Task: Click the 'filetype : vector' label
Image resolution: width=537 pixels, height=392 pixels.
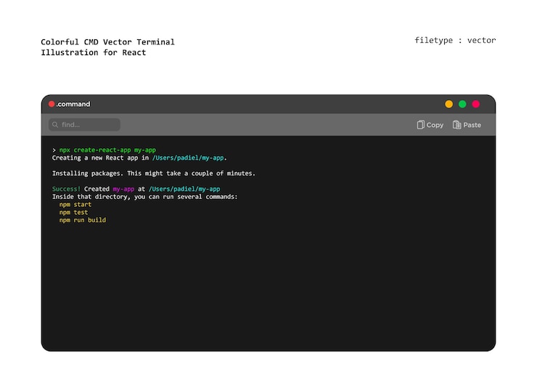Action: coord(455,41)
